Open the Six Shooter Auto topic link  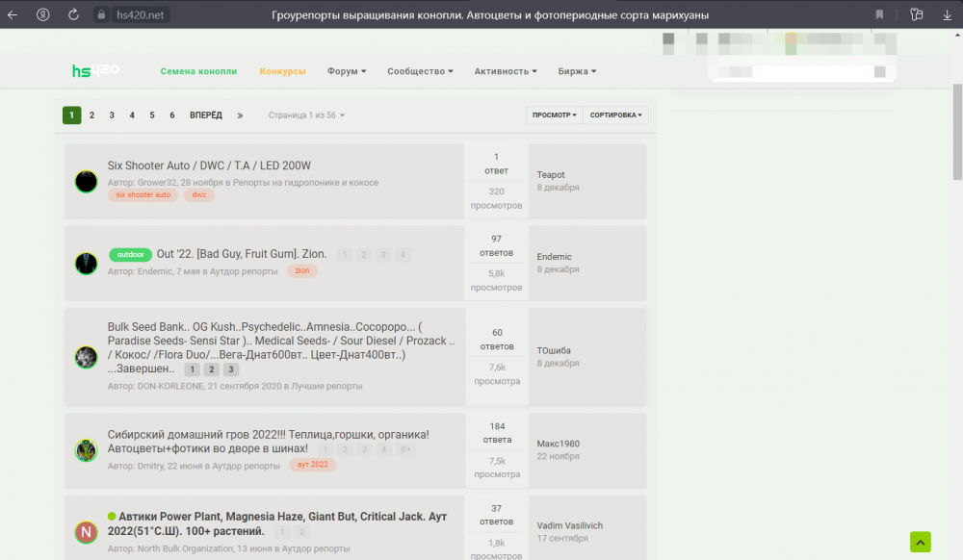tap(209, 165)
